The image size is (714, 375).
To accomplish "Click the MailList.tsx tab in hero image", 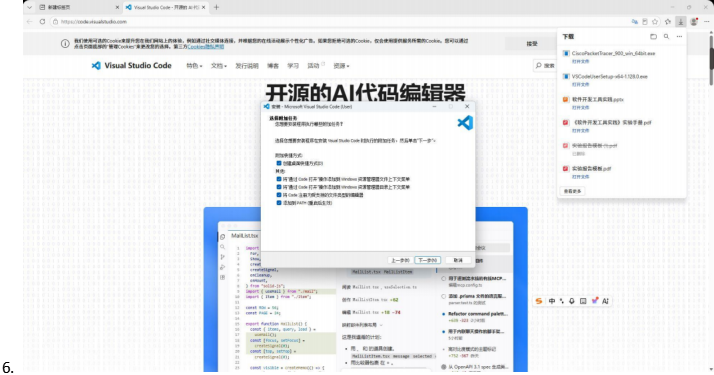I will (245, 235).
